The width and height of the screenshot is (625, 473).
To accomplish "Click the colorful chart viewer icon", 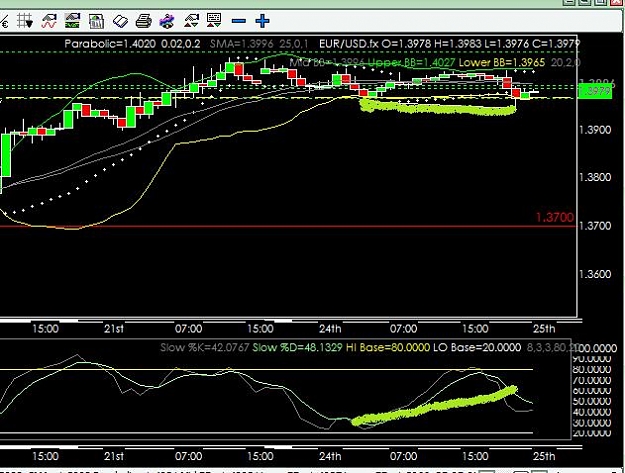I will tap(167, 21).
